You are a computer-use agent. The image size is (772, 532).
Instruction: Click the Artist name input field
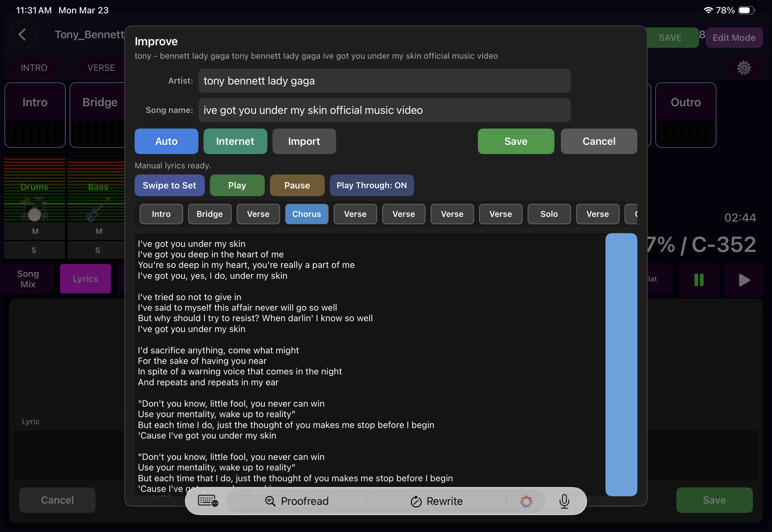[384, 81]
